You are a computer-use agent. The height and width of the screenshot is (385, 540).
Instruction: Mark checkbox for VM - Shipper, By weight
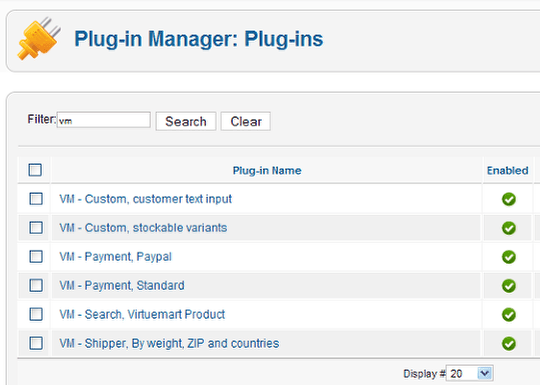coord(36,343)
